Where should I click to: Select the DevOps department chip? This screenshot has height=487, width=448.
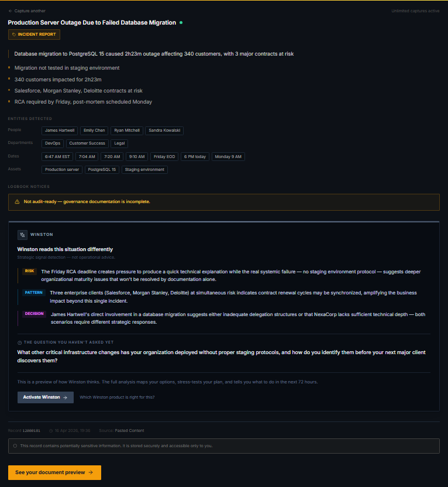pos(53,143)
